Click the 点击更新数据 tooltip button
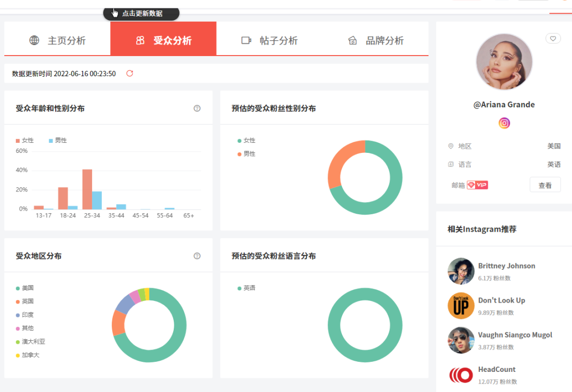Screen dimensions: 572x392 coord(141,13)
